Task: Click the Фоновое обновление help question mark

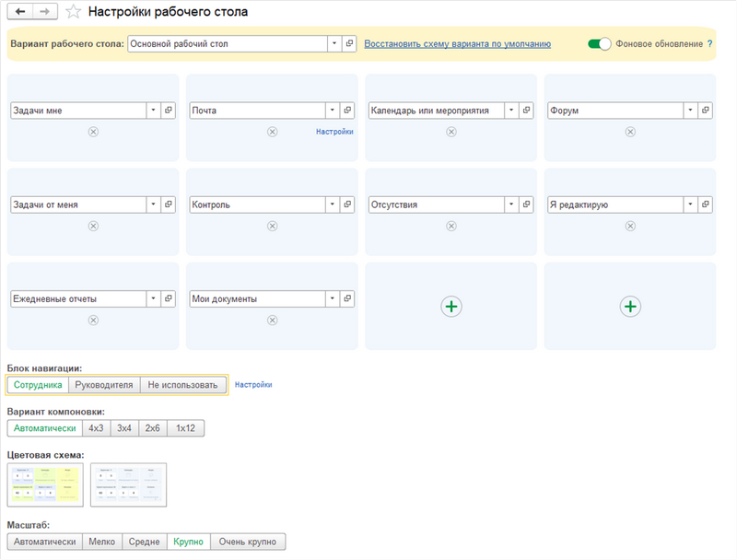Action: click(710, 44)
